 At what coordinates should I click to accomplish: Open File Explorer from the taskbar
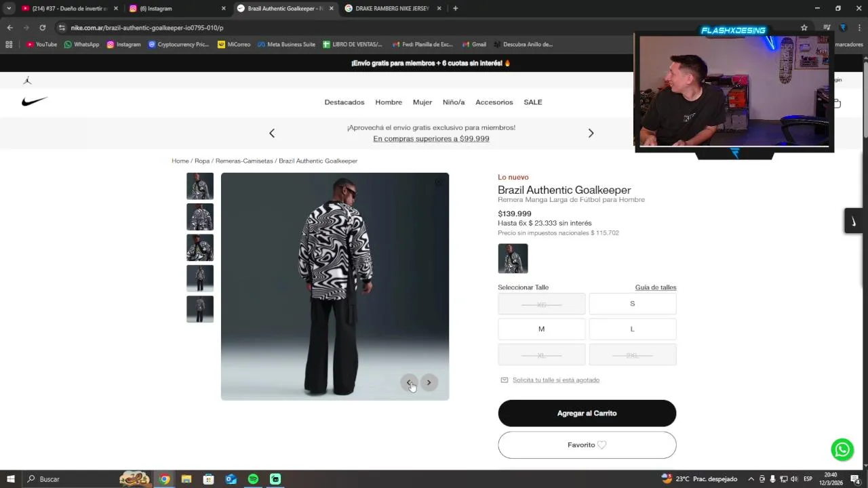tap(186, 479)
